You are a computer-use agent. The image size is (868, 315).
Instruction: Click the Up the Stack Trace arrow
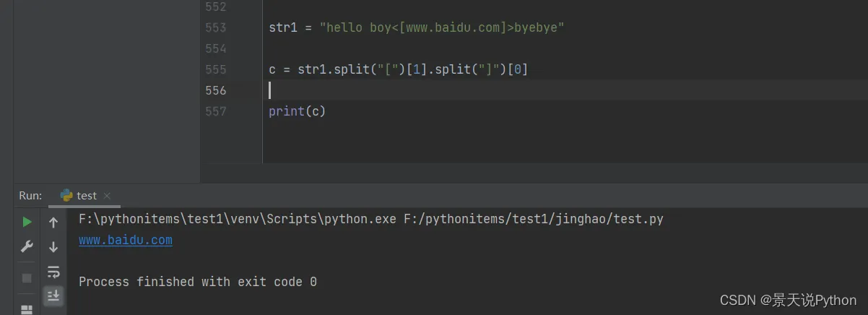coord(53,223)
